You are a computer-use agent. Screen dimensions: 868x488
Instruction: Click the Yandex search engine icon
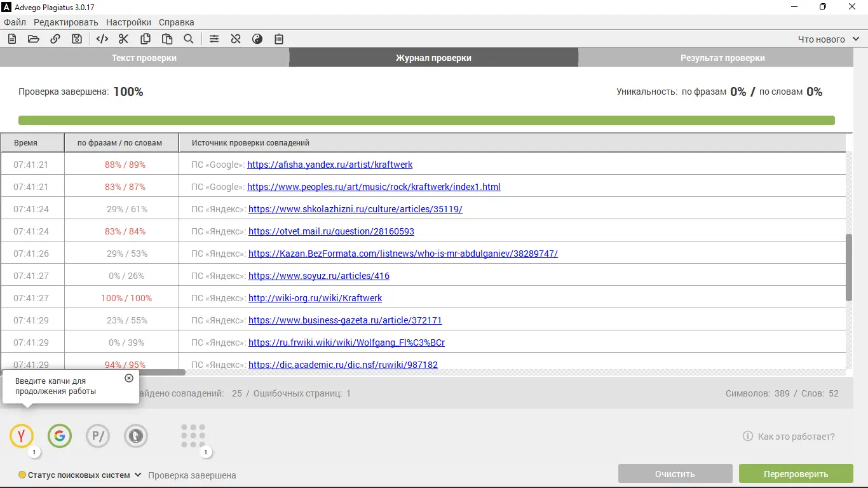pos(22,436)
